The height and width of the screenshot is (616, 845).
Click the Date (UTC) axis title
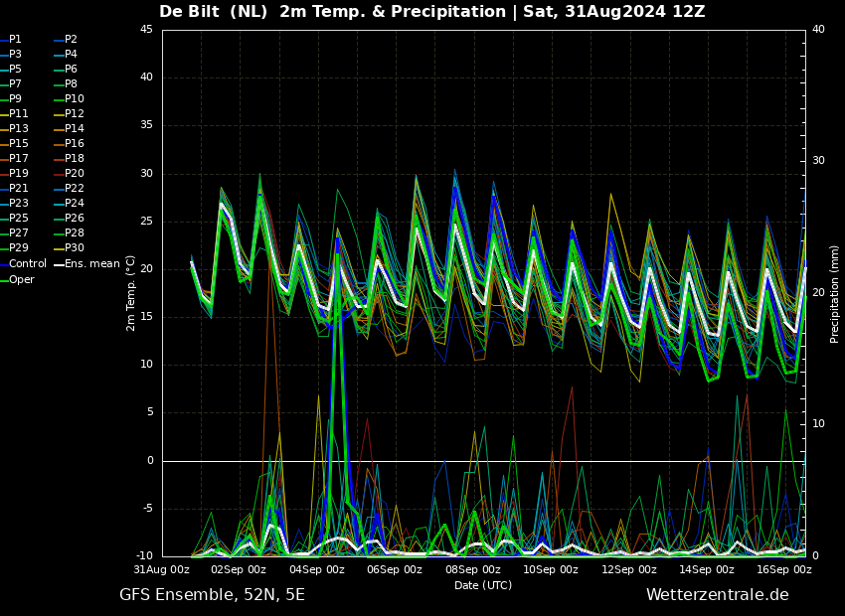point(483,585)
